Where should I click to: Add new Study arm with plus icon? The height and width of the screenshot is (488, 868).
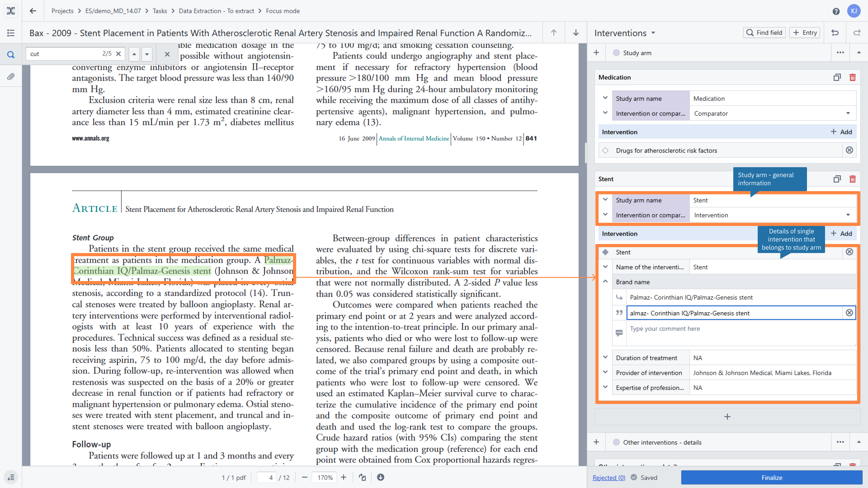point(597,53)
